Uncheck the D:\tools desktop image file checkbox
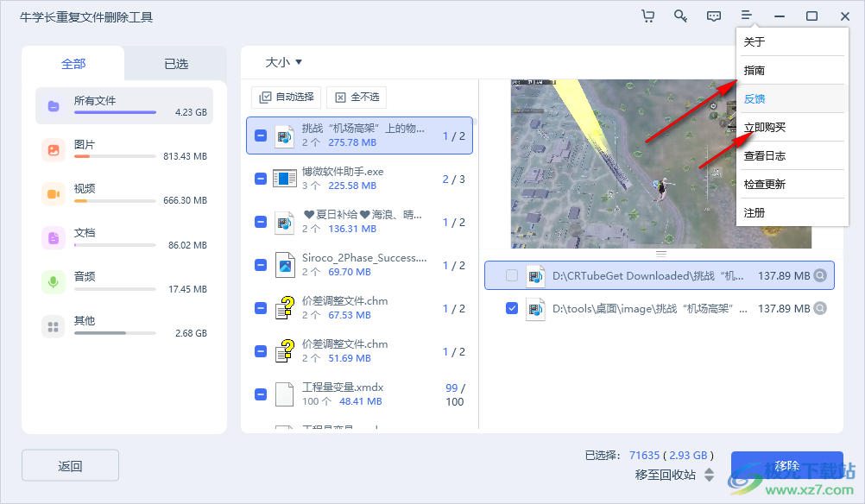 coord(512,308)
